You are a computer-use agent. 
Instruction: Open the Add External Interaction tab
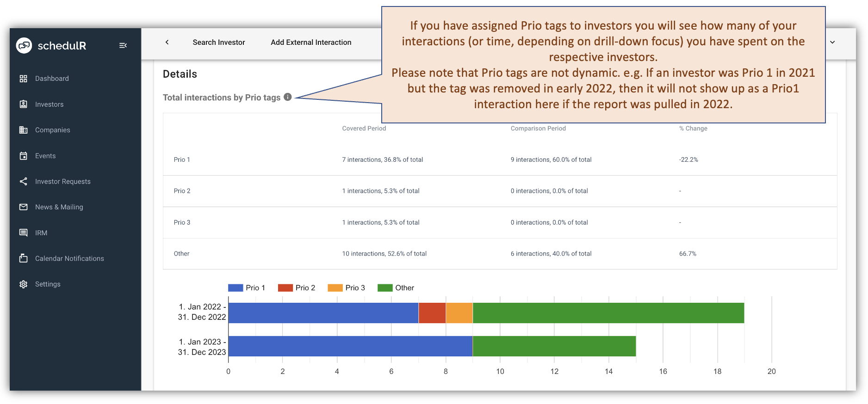coord(310,42)
